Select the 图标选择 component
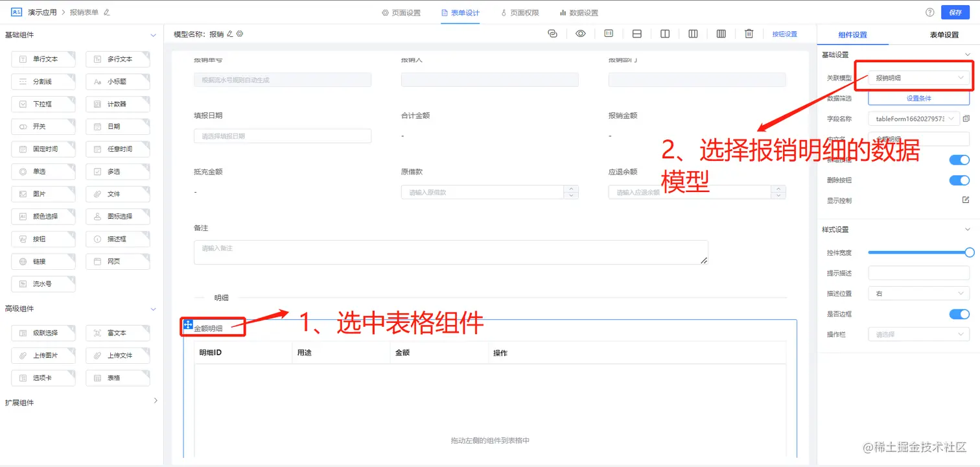980x467 pixels. pyautogui.click(x=118, y=217)
